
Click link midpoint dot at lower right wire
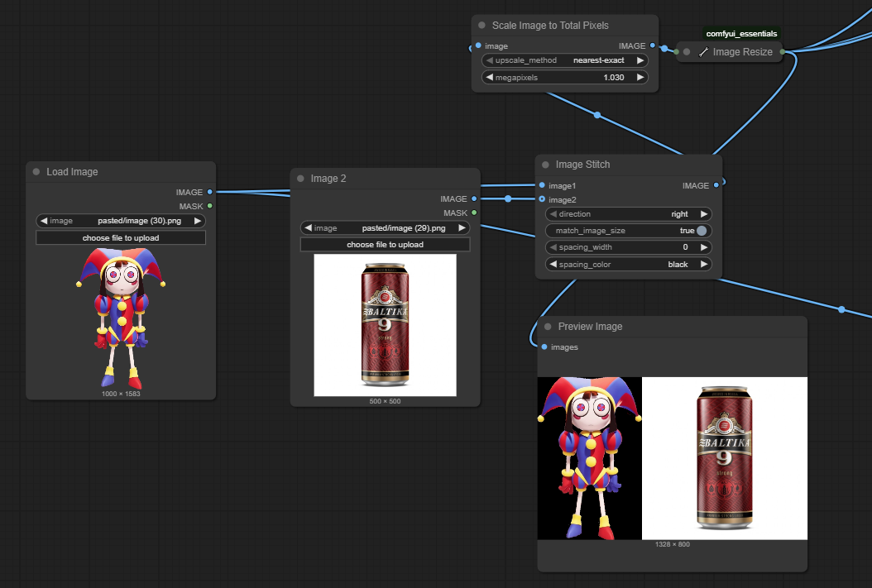pos(841,309)
